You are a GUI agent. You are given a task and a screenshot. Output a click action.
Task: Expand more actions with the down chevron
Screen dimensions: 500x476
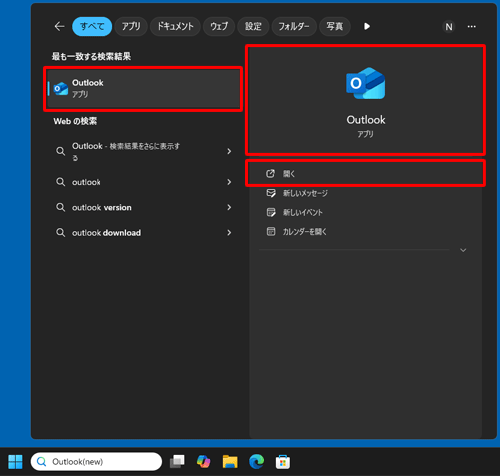click(x=463, y=250)
